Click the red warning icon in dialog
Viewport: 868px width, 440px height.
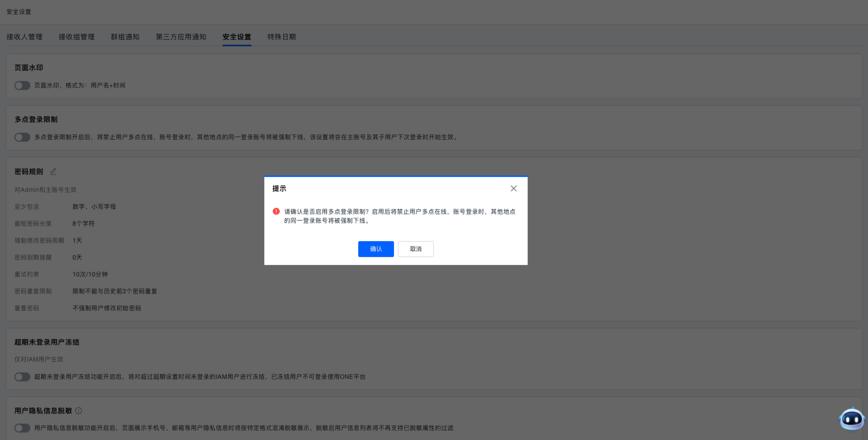click(x=276, y=211)
